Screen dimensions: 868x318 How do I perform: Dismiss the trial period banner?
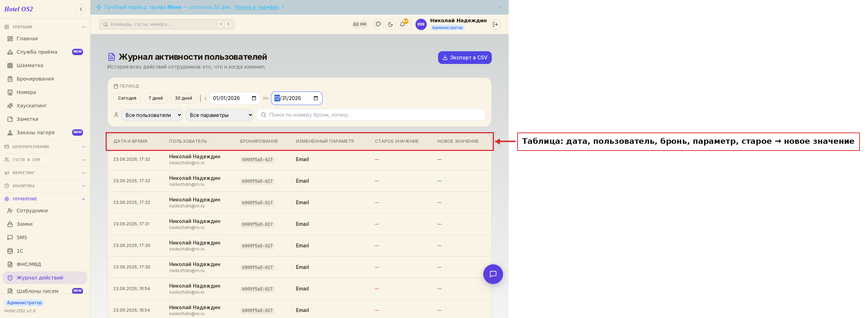pyautogui.click(x=501, y=7)
